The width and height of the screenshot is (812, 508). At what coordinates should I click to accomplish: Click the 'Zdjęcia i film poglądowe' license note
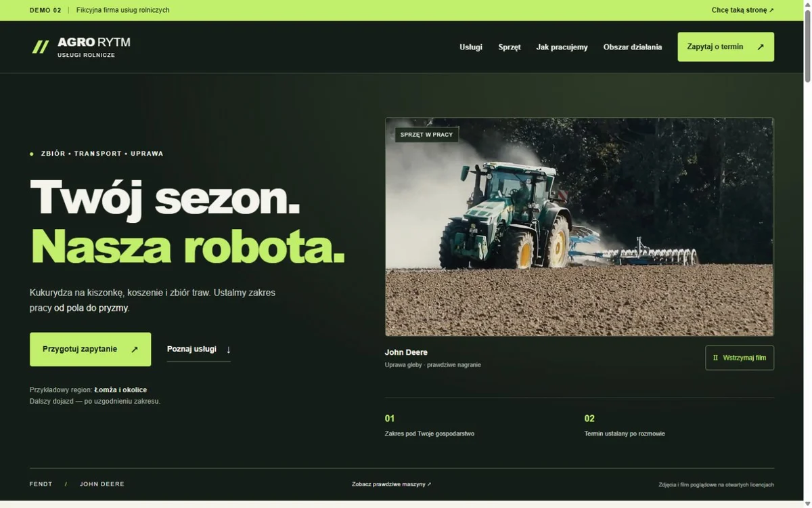click(x=716, y=485)
